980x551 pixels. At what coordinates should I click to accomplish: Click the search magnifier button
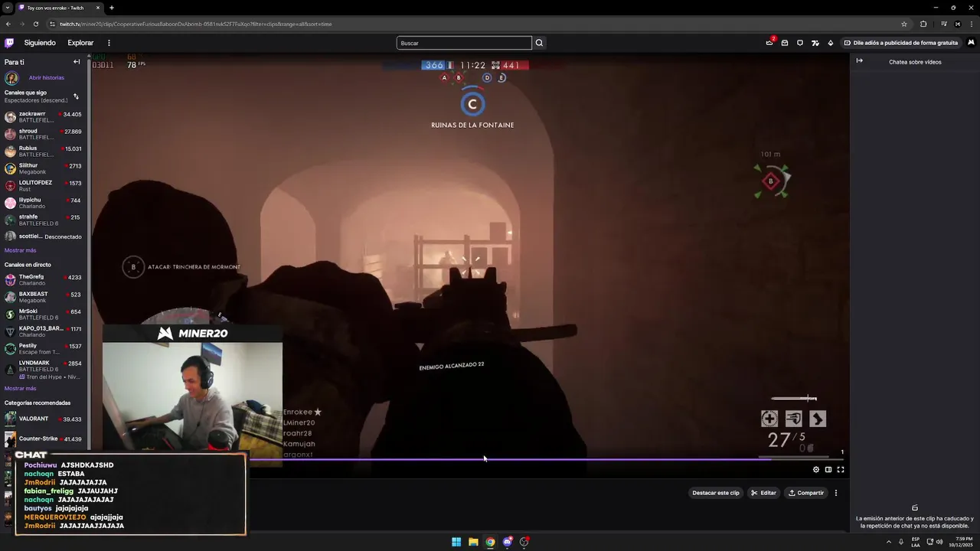[539, 43]
